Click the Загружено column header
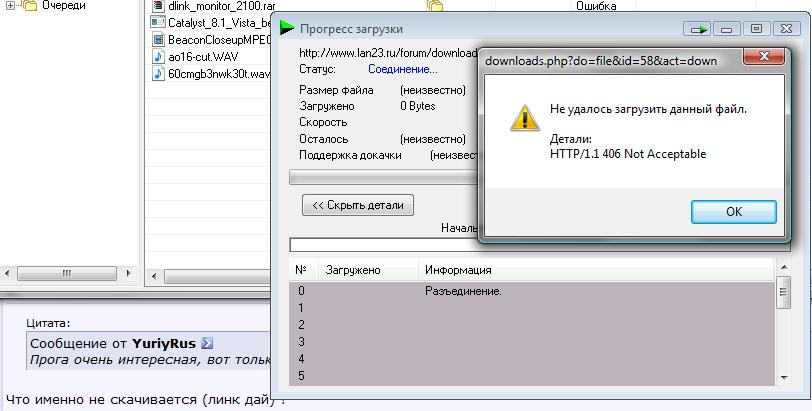Screen dimensions: 812x411 [353, 270]
